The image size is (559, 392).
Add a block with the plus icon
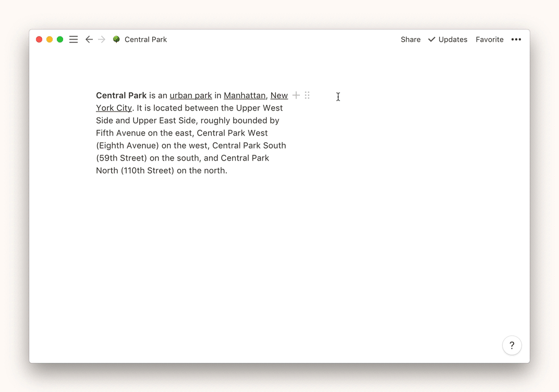point(296,95)
